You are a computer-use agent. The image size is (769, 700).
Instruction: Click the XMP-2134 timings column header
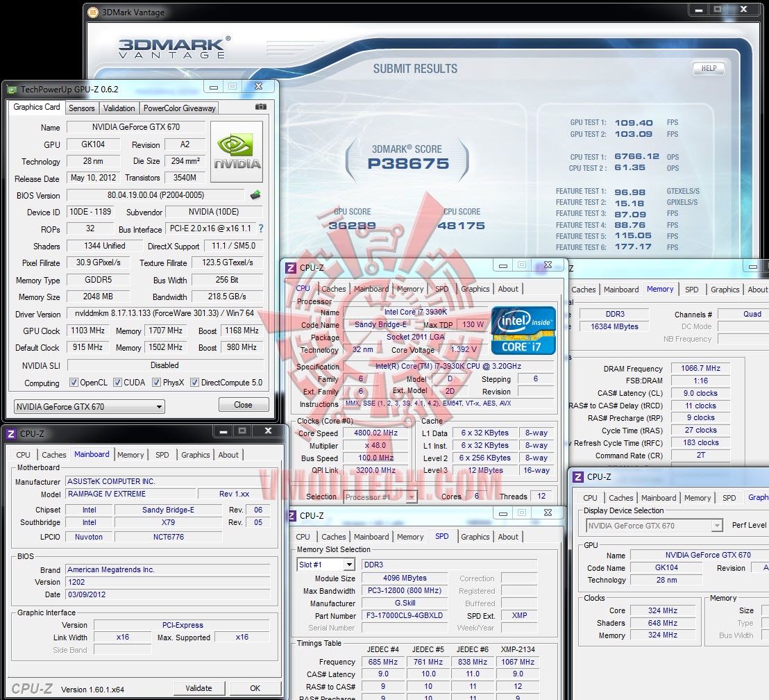[x=518, y=649]
